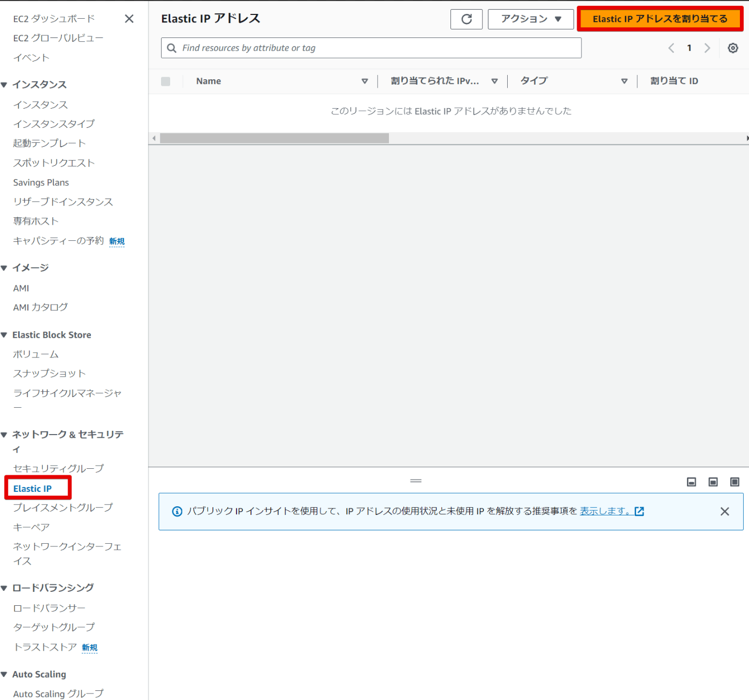Click the horizontal table scrollbar thumb
The height and width of the screenshot is (700, 749).
274,138
